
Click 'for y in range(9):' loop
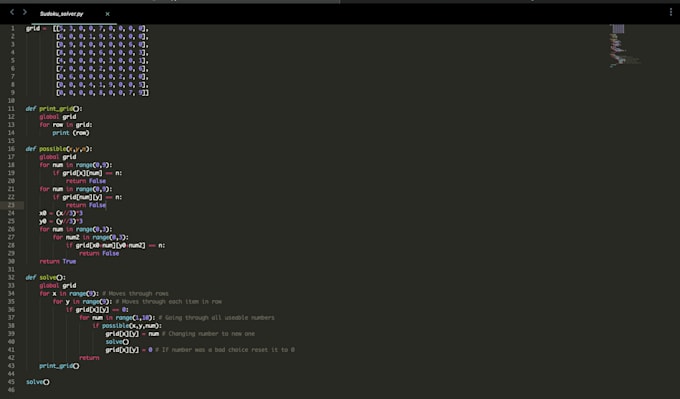82,301
